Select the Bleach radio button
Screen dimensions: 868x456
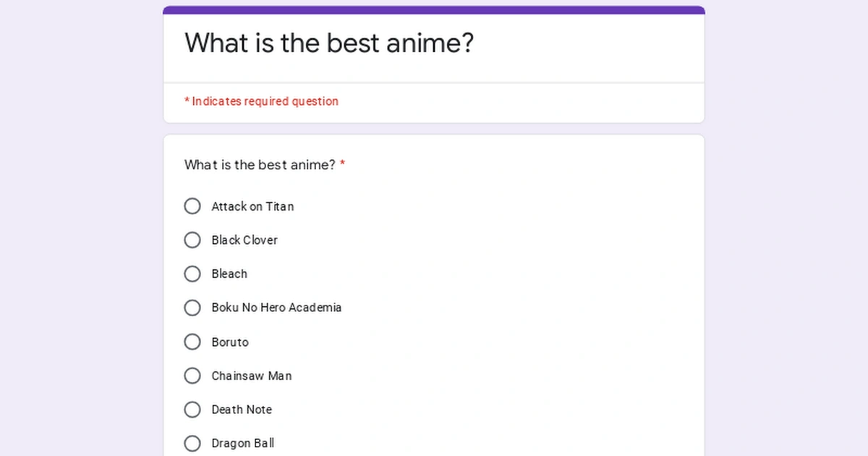[x=192, y=274]
